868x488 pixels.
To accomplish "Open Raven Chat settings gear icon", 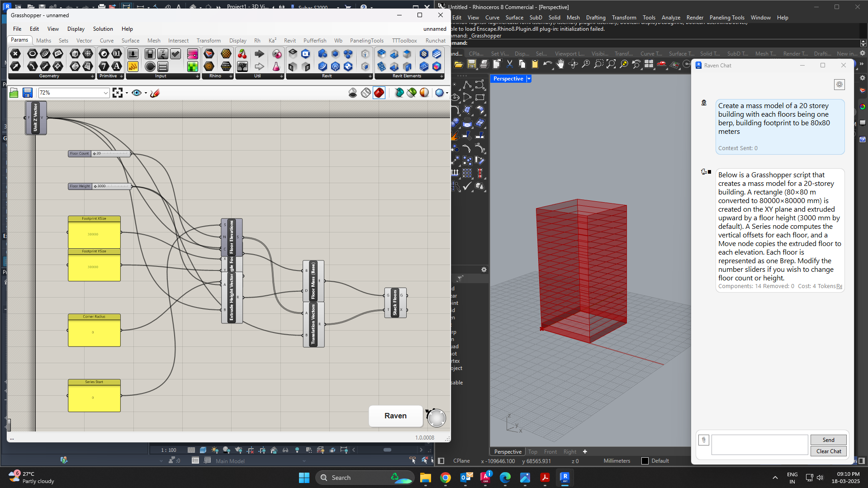I will point(840,85).
